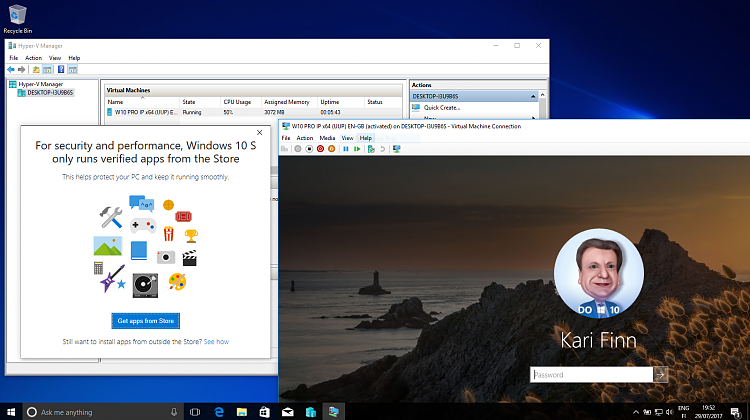Image resolution: width=750 pixels, height=420 pixels.
Task: Open View menu in Hyper-V Manager
Action: coord(55,58)
